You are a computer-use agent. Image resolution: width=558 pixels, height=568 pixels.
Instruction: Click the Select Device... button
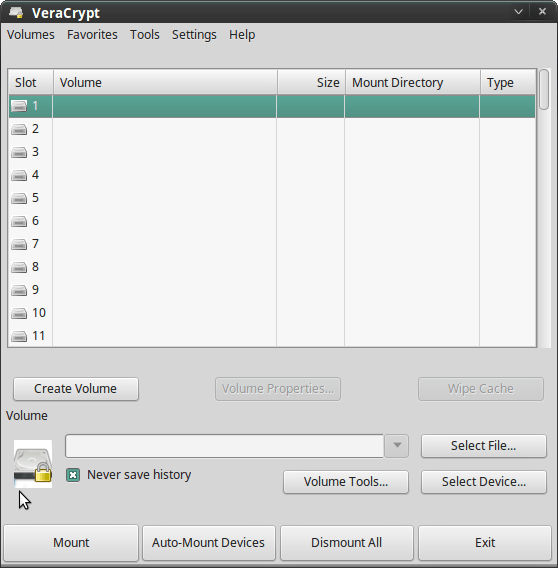[x=483, y=482]
